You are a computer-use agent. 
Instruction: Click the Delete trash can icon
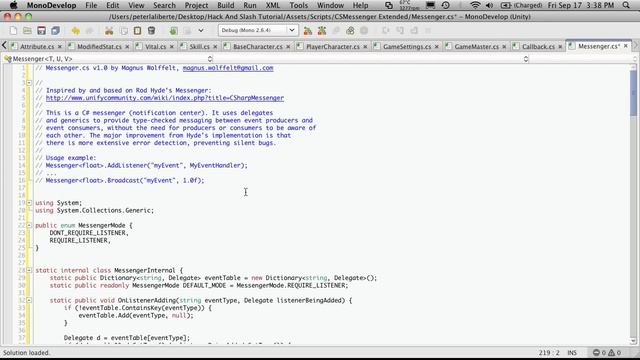pyautogui.click(x=151, y=31)
